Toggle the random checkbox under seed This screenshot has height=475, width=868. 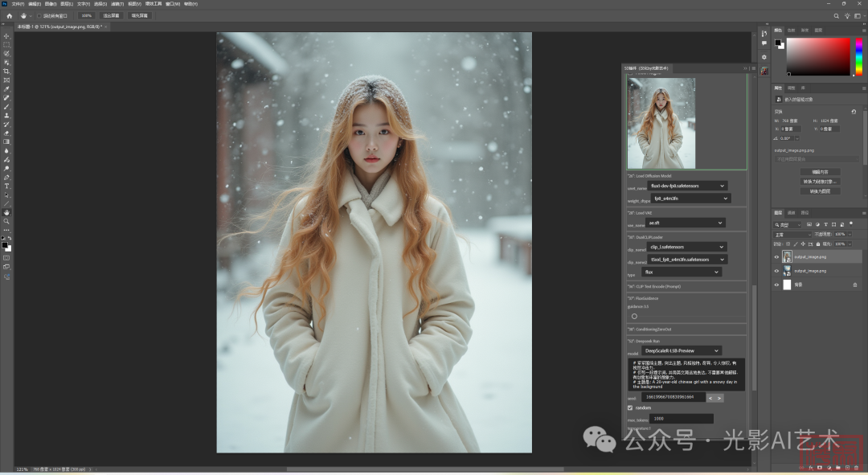tap(630, 407)
